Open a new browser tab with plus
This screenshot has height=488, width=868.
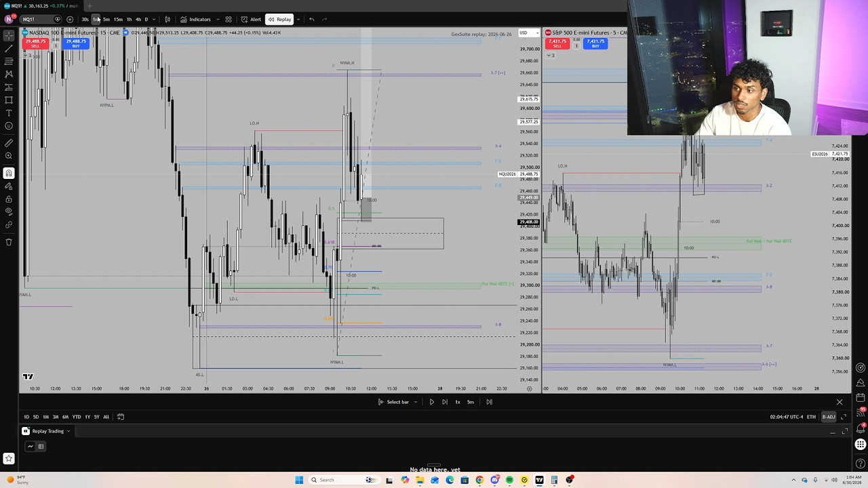(90, 6)
